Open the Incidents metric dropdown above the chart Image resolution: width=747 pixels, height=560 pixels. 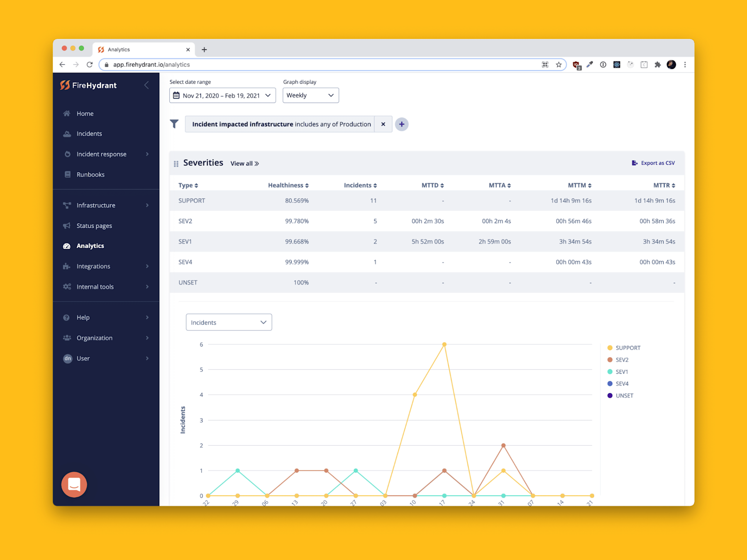[228, 322]
